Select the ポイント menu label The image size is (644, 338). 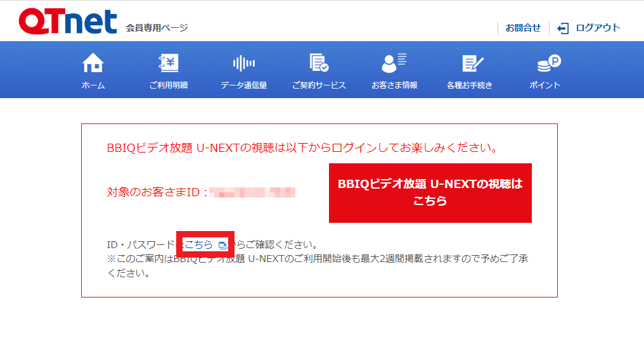pos(545,85)
